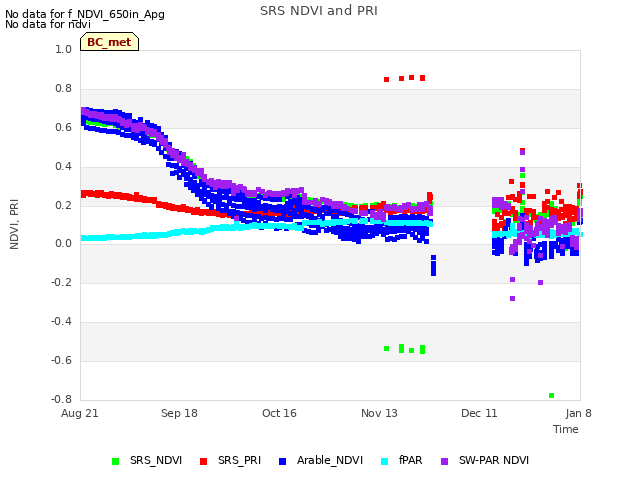Image resolution: width=640 pixels, height=480 pixels.
Task: Click the -0.4 y-axis tick label
Action: 62,322
